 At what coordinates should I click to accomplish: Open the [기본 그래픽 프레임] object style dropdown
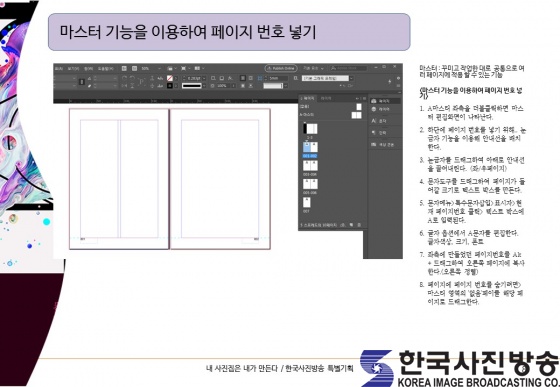click(x=351, y=78)
